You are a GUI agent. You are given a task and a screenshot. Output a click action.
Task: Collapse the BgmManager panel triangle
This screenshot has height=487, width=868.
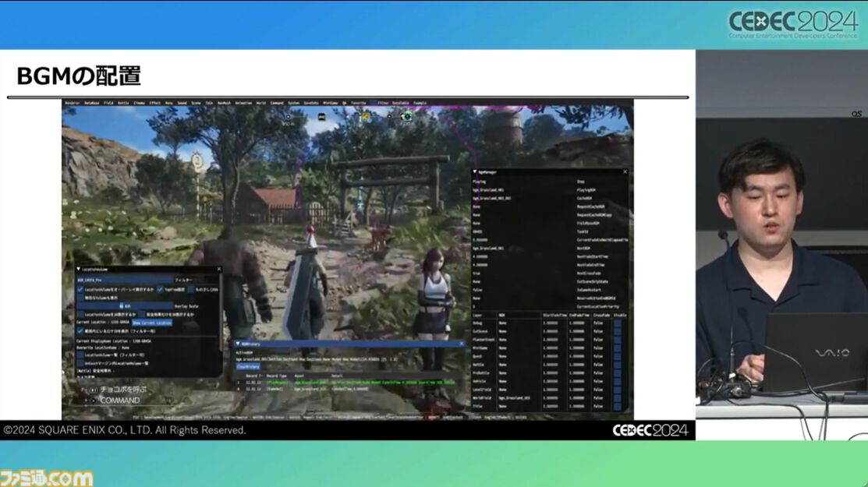click(x=474, y=172)
